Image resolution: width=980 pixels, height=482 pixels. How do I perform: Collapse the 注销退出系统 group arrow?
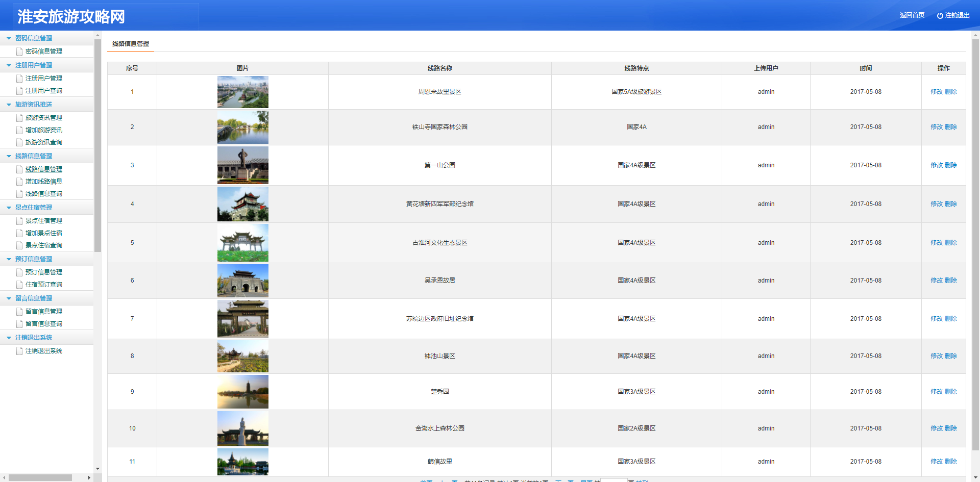tap(9, 338)
